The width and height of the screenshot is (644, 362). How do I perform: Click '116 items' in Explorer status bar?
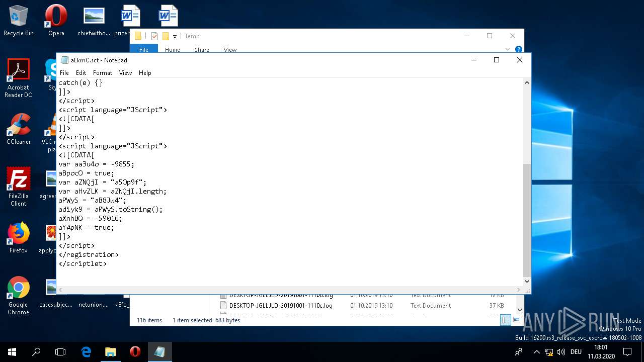(x=149, y=320)
